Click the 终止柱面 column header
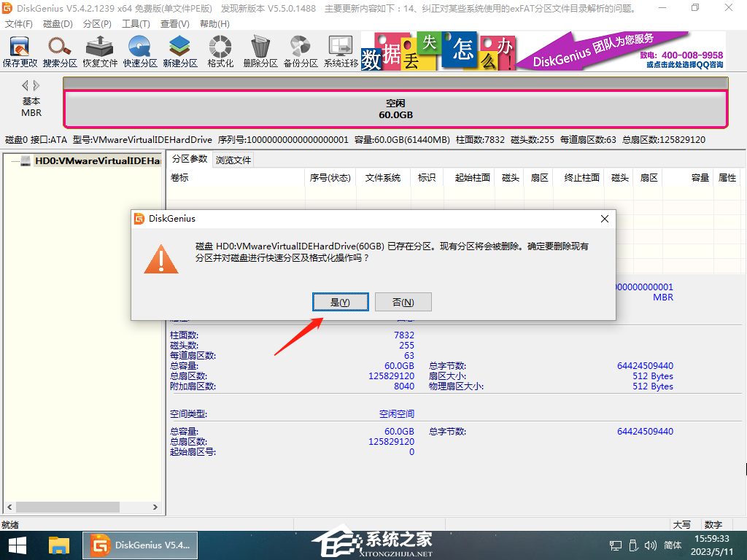The width and height of the screenshot is (747, 560). (x=578, y=178)
